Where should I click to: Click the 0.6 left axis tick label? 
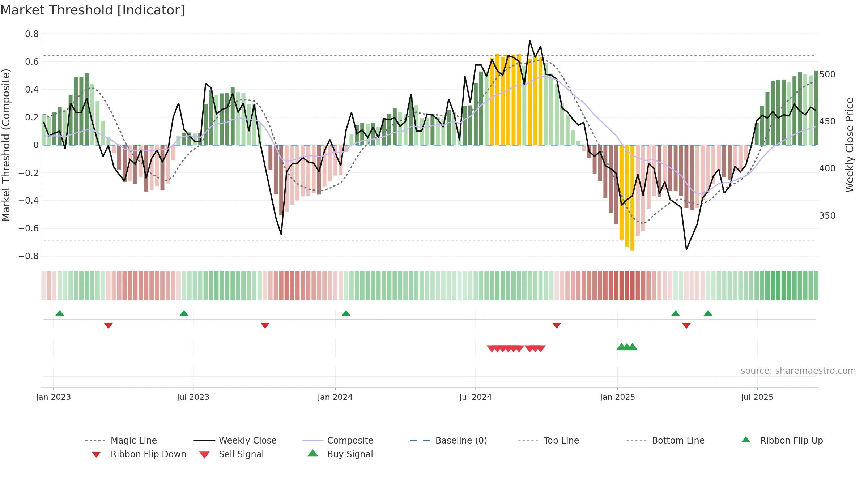click(32, 62)
